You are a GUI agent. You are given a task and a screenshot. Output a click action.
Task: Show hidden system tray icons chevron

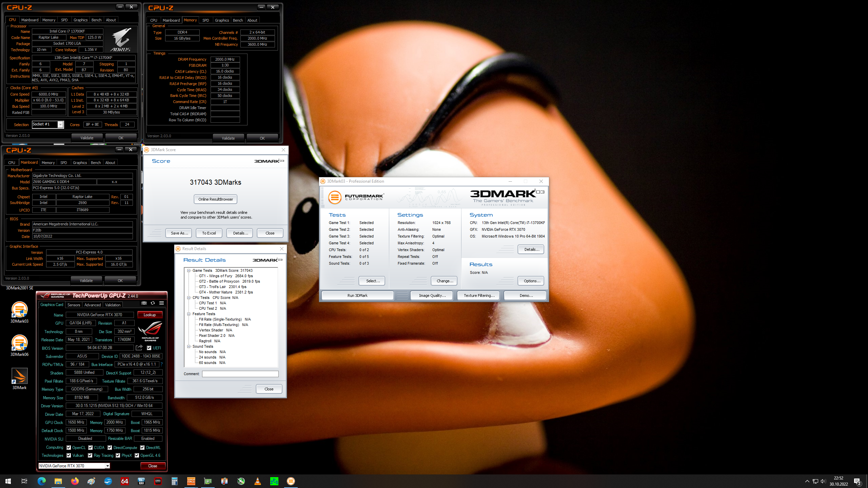click(x=807, y=481)
